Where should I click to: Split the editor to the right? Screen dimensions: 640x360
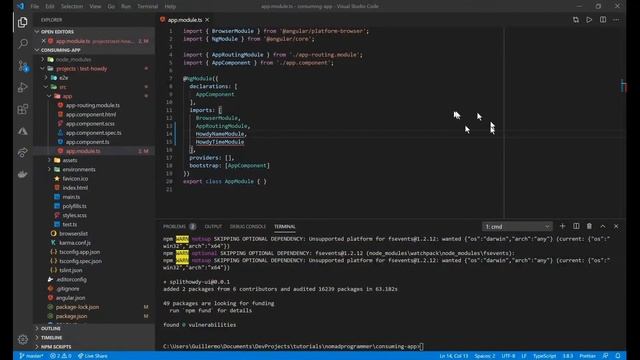[603, 20]
